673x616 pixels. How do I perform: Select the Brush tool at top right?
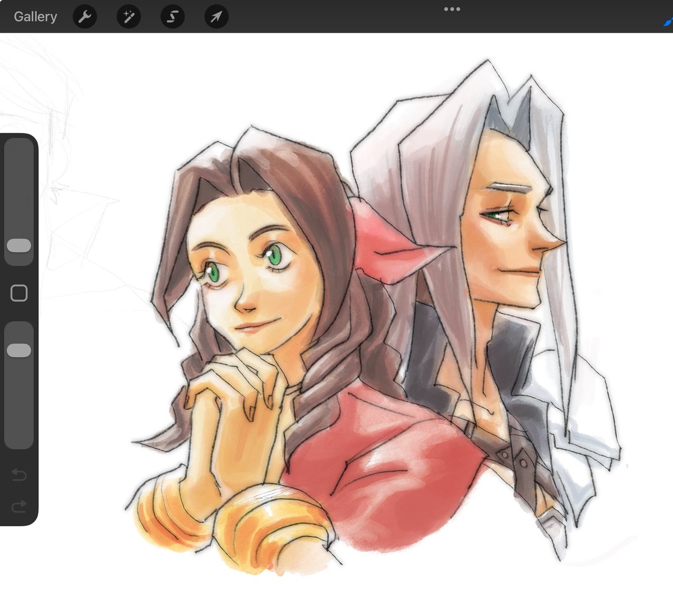[x=667, y=21]
